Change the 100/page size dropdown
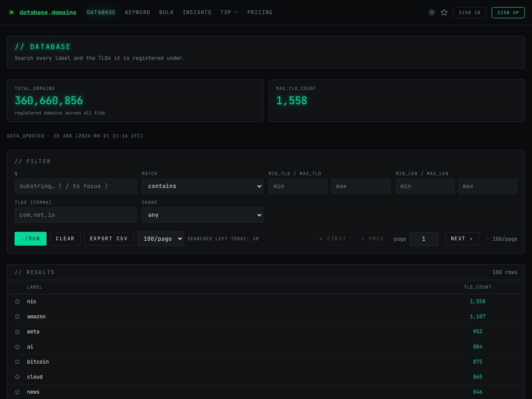The height and width of the screenshot is (399, 532). click(160, 239)
